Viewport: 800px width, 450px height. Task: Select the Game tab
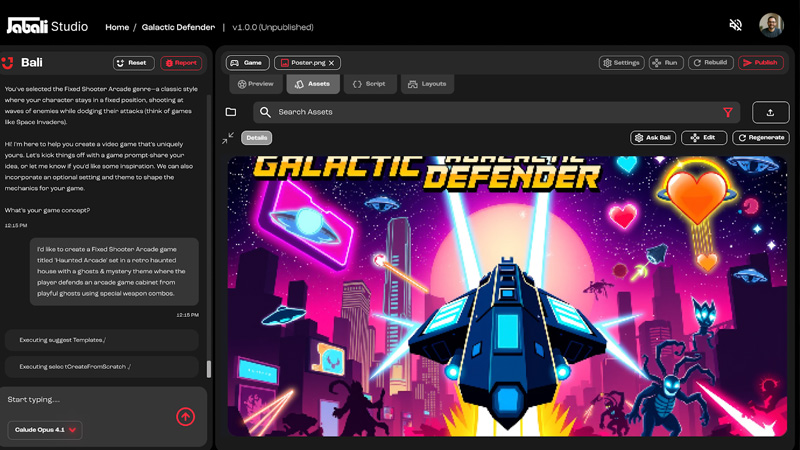point(247,63)
